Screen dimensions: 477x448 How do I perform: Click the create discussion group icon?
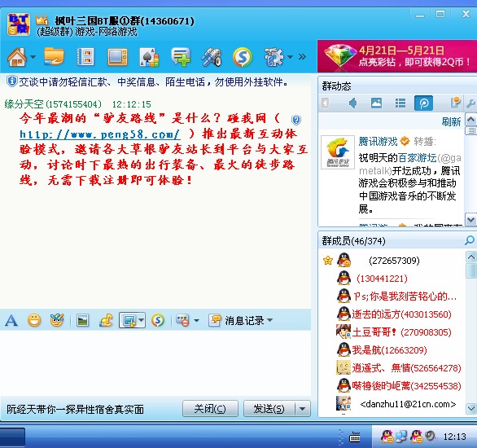(x=181, y=57)
